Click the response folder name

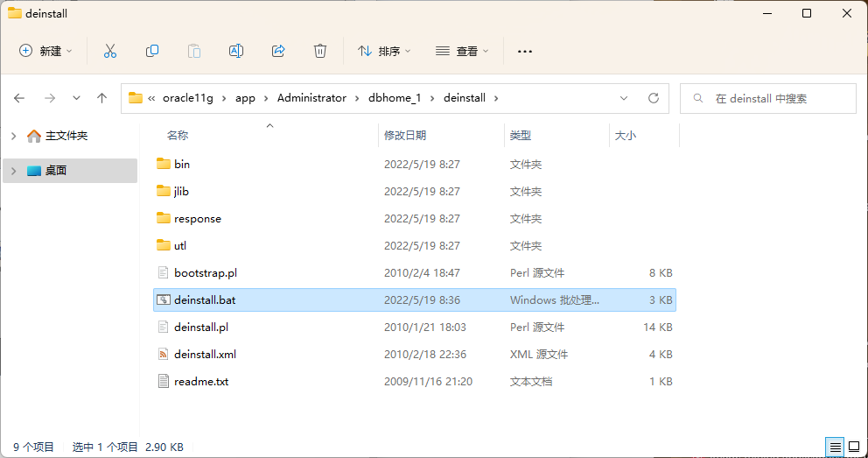198,218
